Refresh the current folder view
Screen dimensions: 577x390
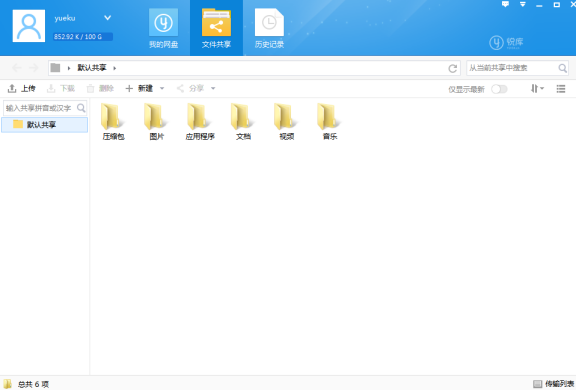(x=453, y=68)
